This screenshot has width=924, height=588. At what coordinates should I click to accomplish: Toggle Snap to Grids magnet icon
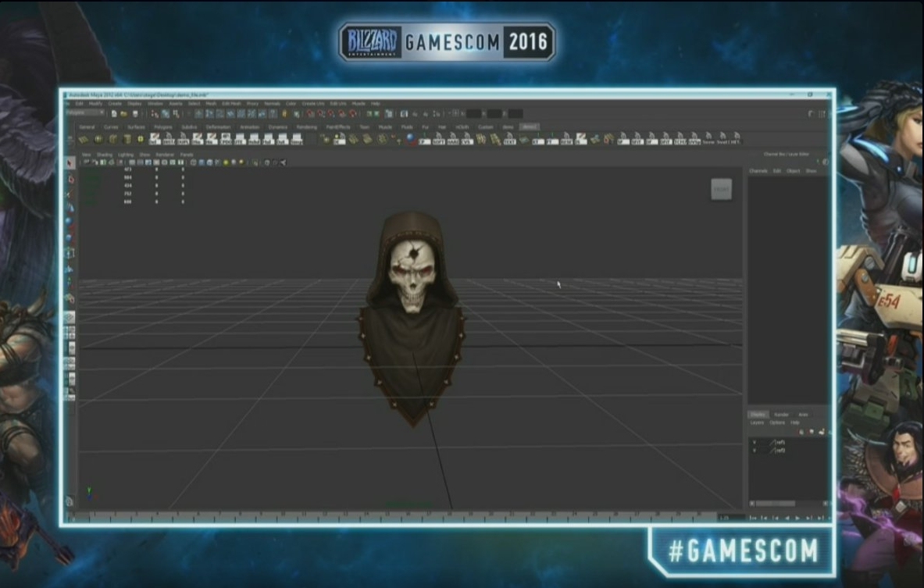coord(311,114)
